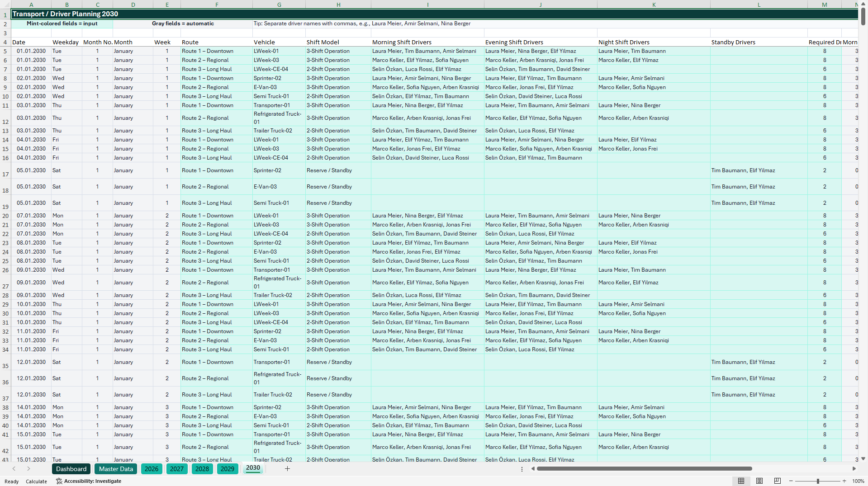Screen dimensions: 868x486
Task: Select the Required Drivers heading cell
Action: (825, 42)
